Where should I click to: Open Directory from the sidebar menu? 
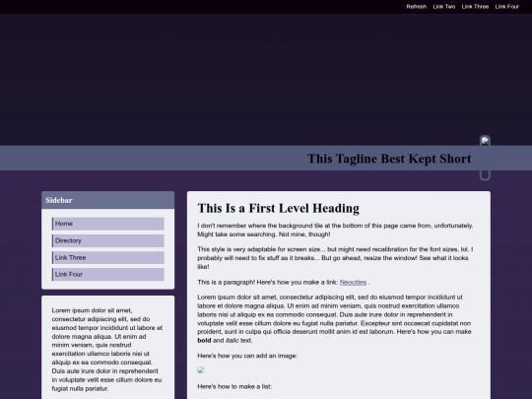(x=108, y=241)
